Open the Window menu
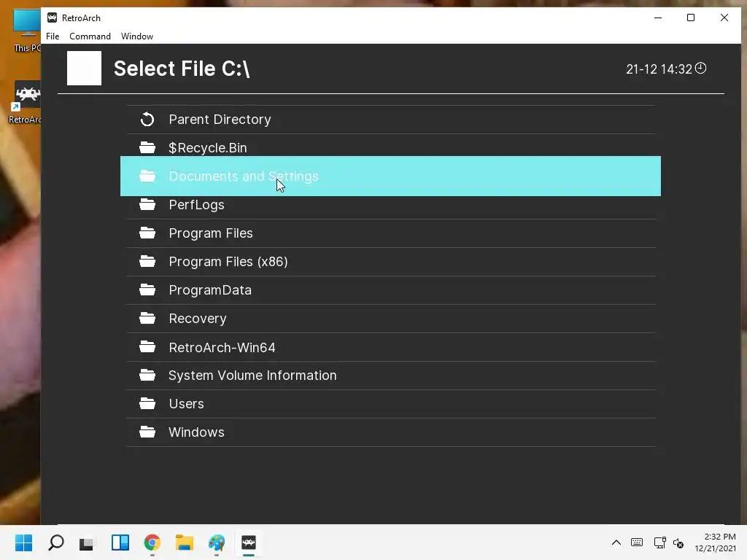Screen dimensions: 747x560 (137, 36)
